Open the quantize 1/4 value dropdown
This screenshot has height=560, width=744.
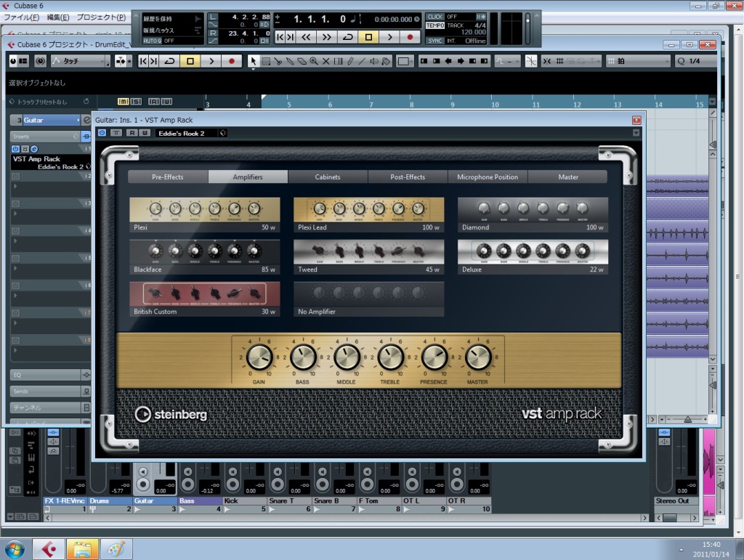(x=695, y=61)
